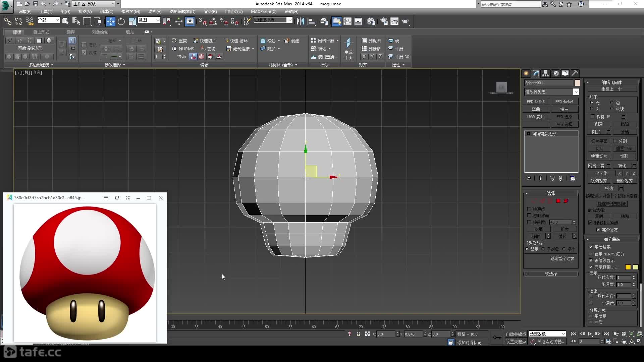Switch to the 对象绘制 ribbon tab

point(100,32)
